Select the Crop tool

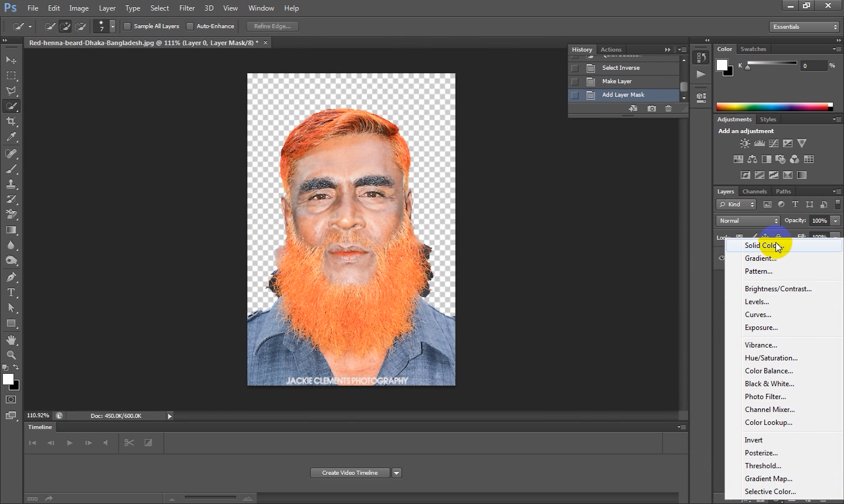coord(11,121)
